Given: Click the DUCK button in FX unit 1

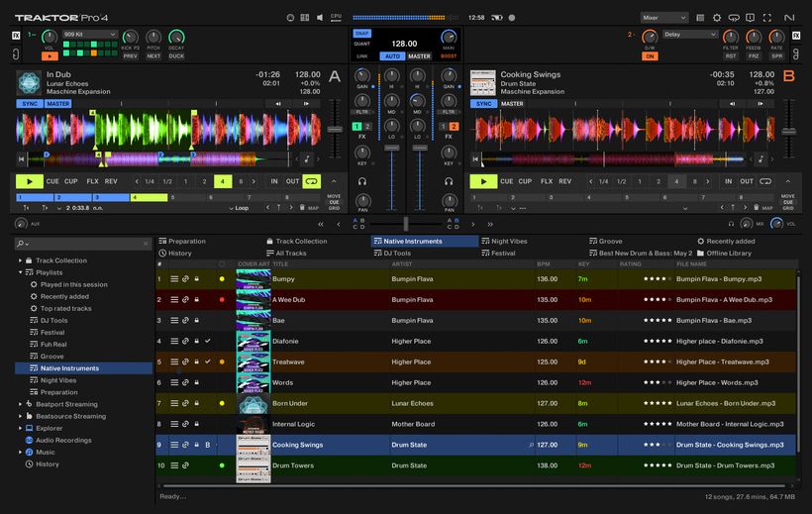Looking at the screenshot, I should click(176, 56).
